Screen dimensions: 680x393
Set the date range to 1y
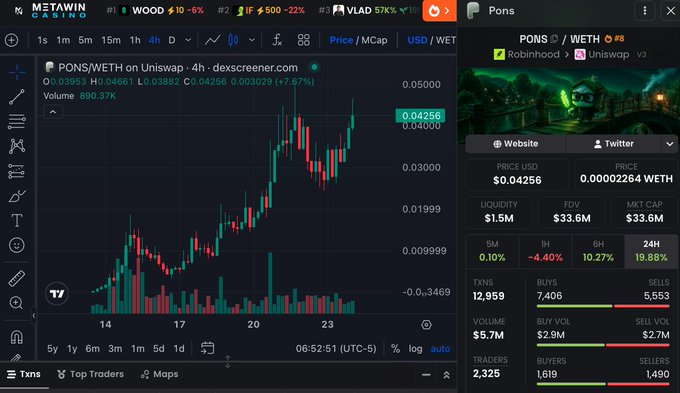tap(72, 349)
